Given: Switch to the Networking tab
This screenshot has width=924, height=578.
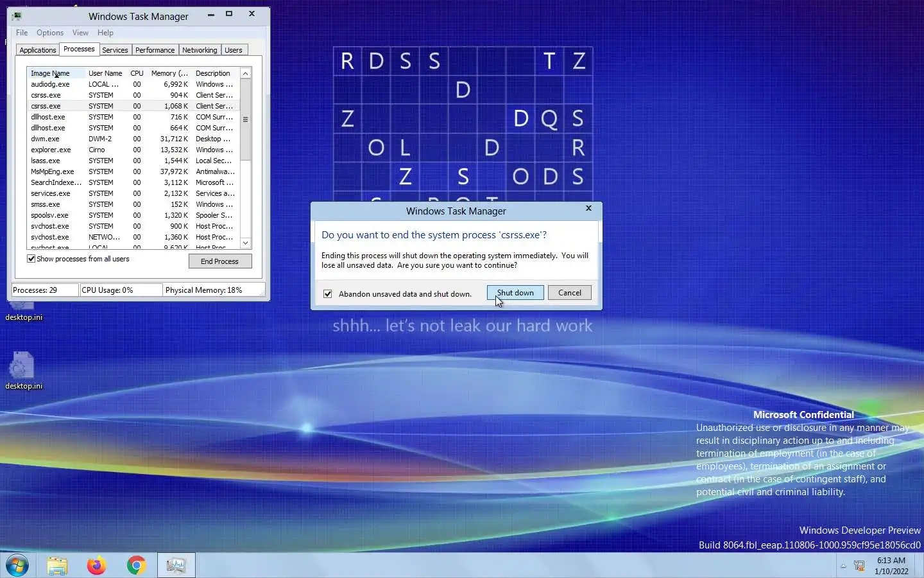Looking at the screenshot, I should pyautogui.click(x=200, y=50).
